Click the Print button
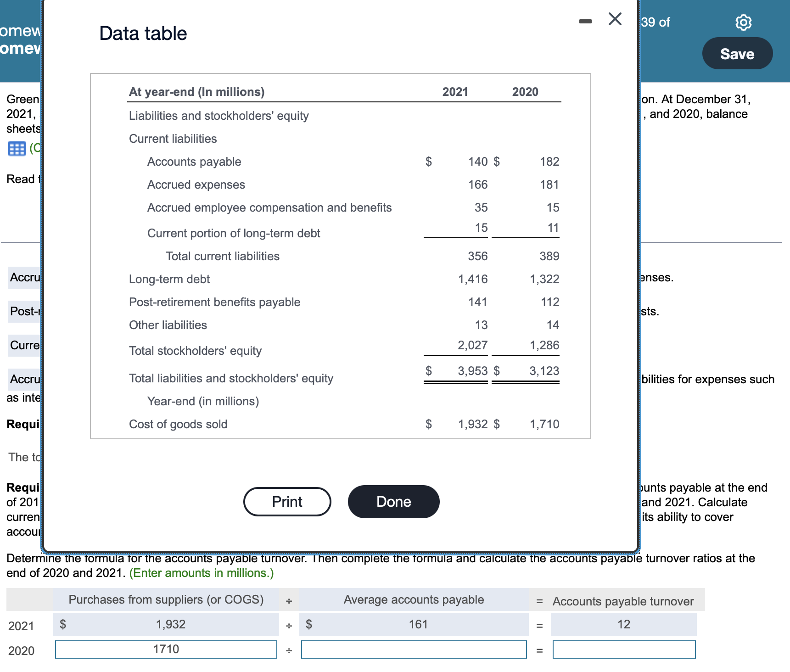The width and height of the screenshot is (790, 672). click(286, 501)
